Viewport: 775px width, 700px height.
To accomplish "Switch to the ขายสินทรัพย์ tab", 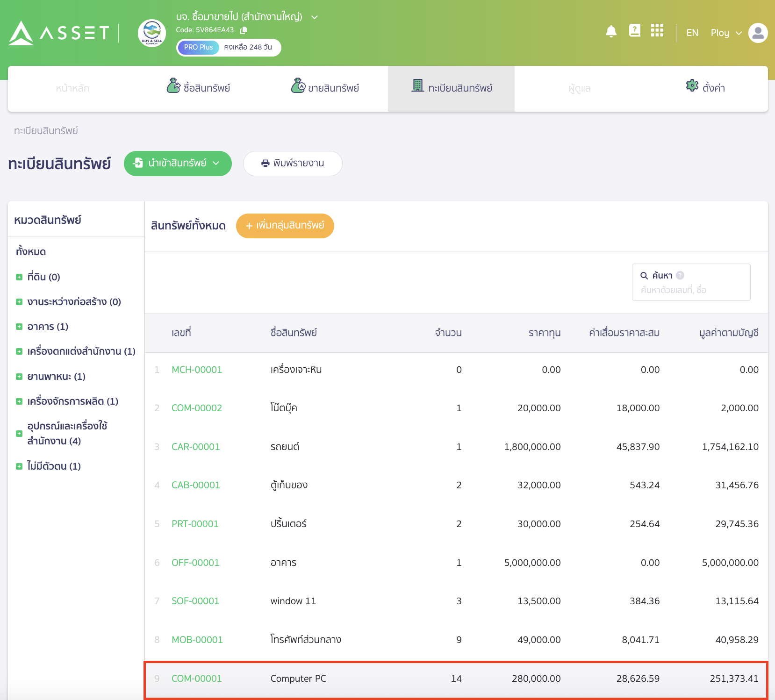I will tap(325, 88).
